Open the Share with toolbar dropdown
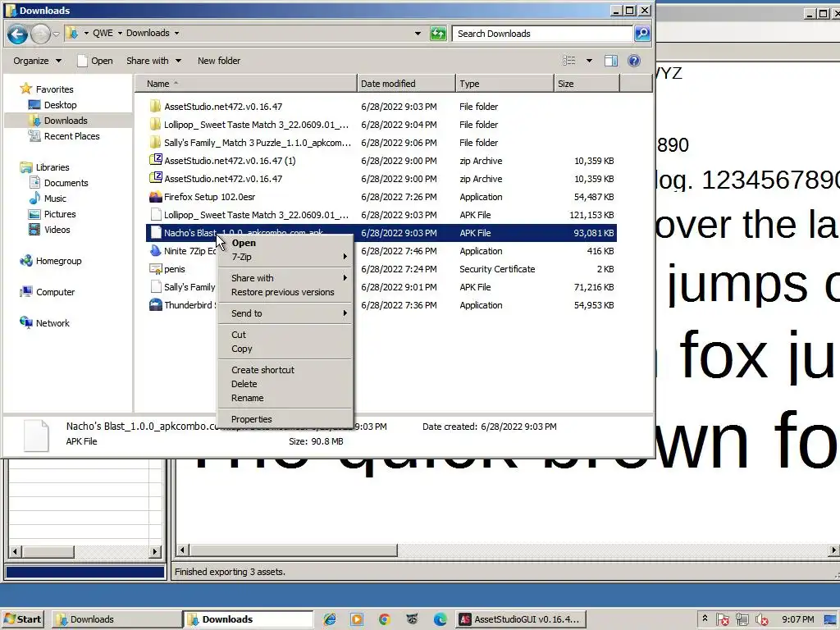This screenshot has height=630, width=840. (x=153, y=61)
